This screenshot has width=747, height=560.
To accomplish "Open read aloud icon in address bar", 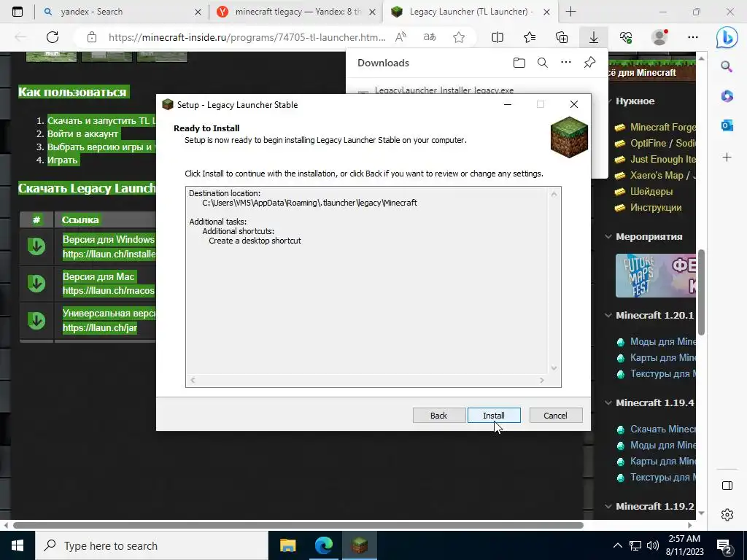I will 400,37.
